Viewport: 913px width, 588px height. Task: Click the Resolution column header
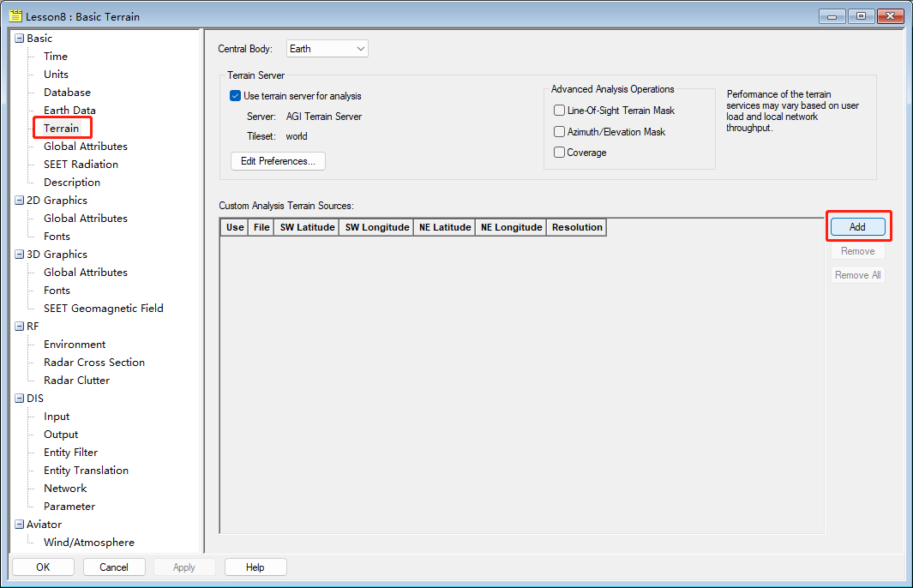tap(576, 227)
